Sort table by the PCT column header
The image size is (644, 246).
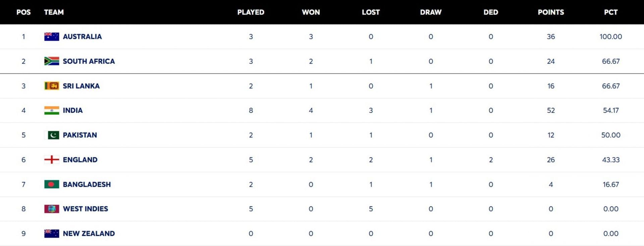coord(610,12)
